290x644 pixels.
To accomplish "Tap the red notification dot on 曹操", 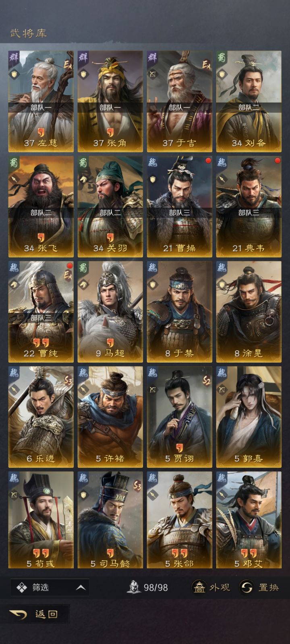I will point(208,161).
